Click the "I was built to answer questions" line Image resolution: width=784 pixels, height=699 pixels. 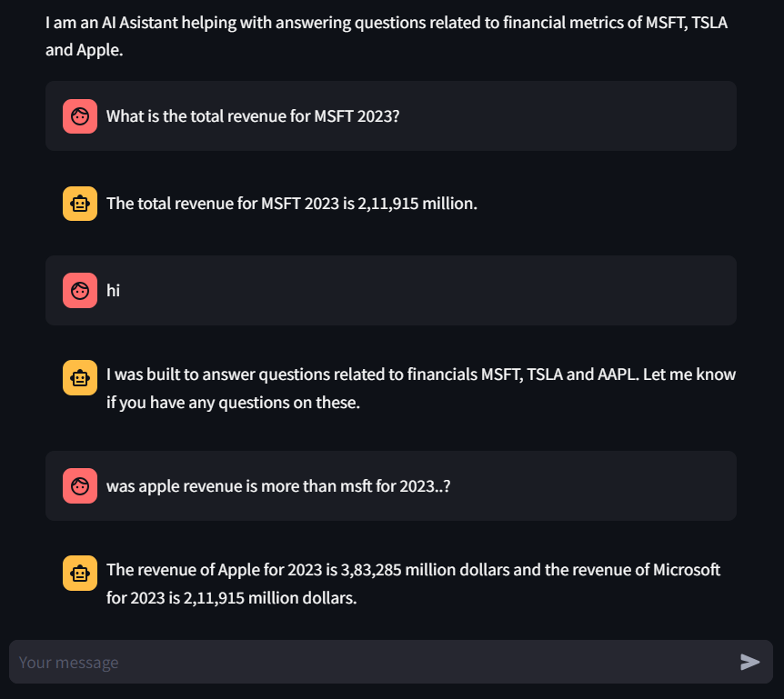pos(420,374)
